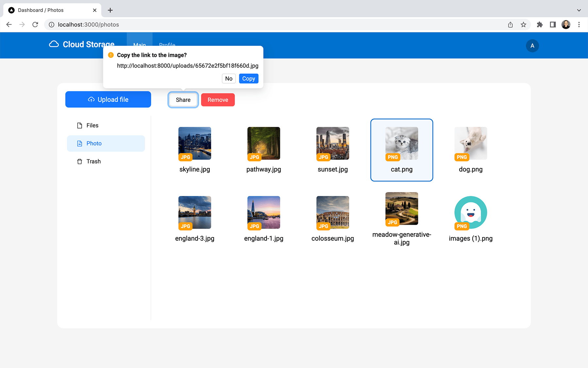This screenshot has height=368, width=588.
Task: Open the browser extensions puzzle icon
Action: point(540,25)
